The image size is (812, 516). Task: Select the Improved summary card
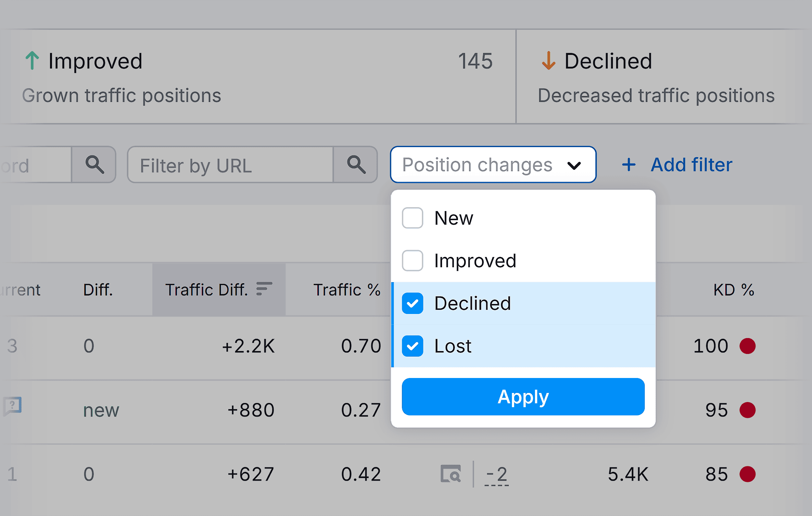tap(236, 77)
